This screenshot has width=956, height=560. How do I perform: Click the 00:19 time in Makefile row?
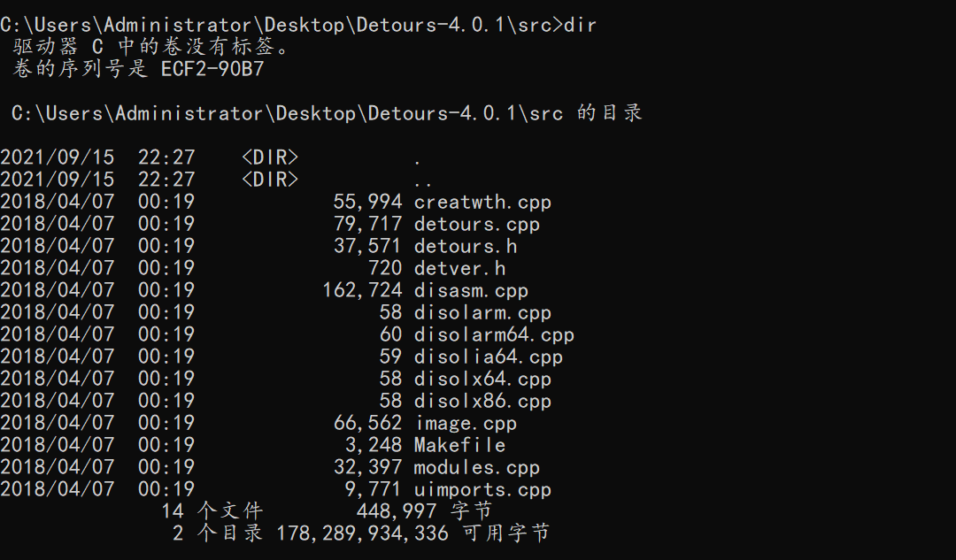click(166, 445)
